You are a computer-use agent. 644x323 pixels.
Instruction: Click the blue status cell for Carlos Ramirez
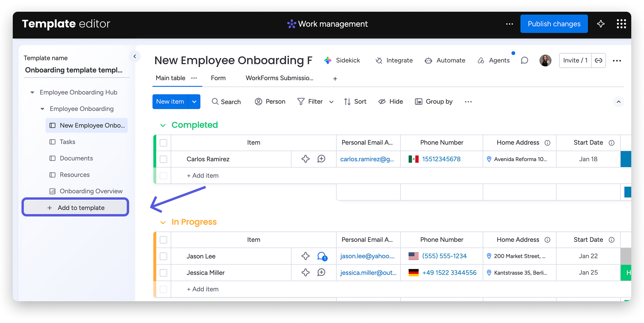pos(626,159)
